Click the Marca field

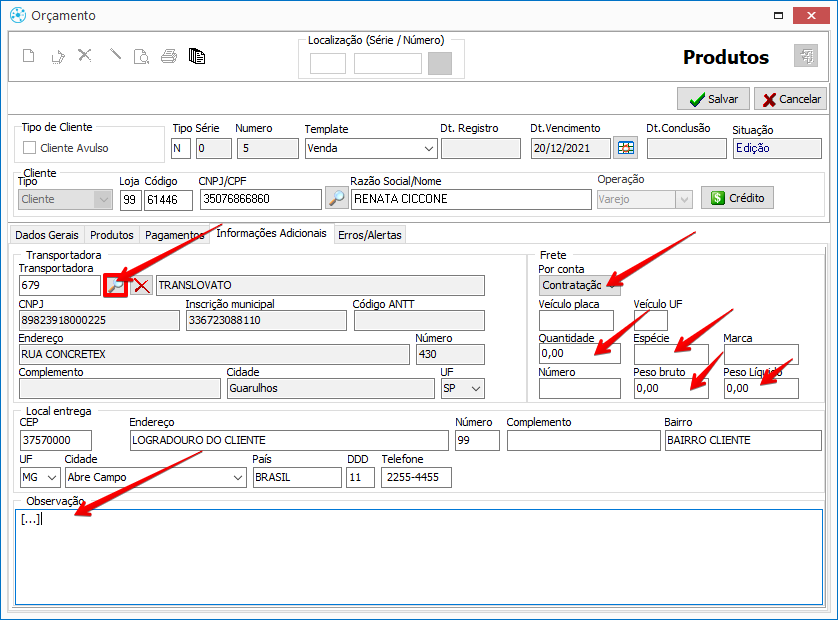(761, 354)
